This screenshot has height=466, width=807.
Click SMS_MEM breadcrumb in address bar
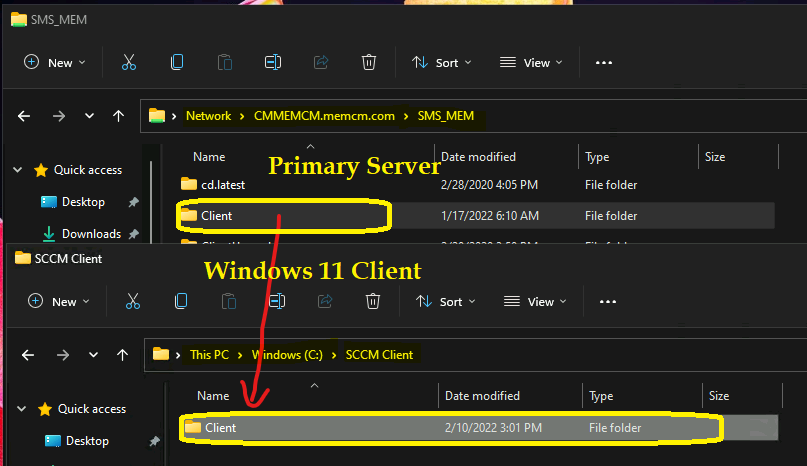point(446,116)
